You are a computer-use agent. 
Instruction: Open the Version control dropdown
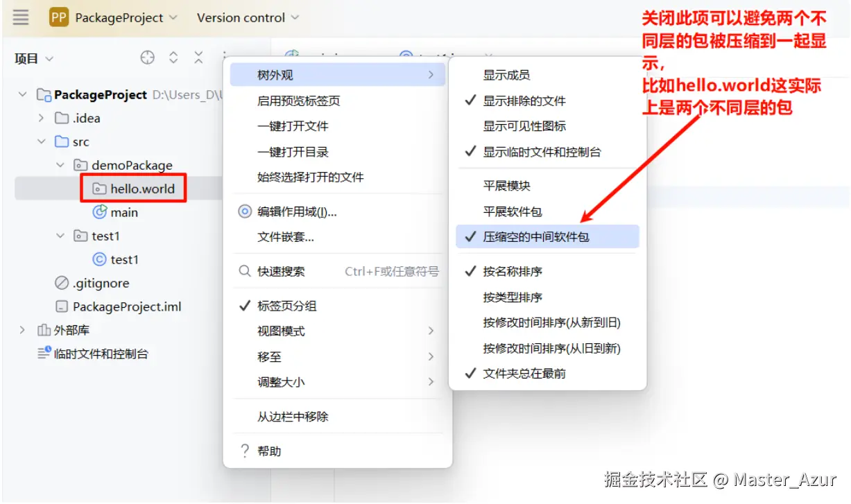point(248,18)
